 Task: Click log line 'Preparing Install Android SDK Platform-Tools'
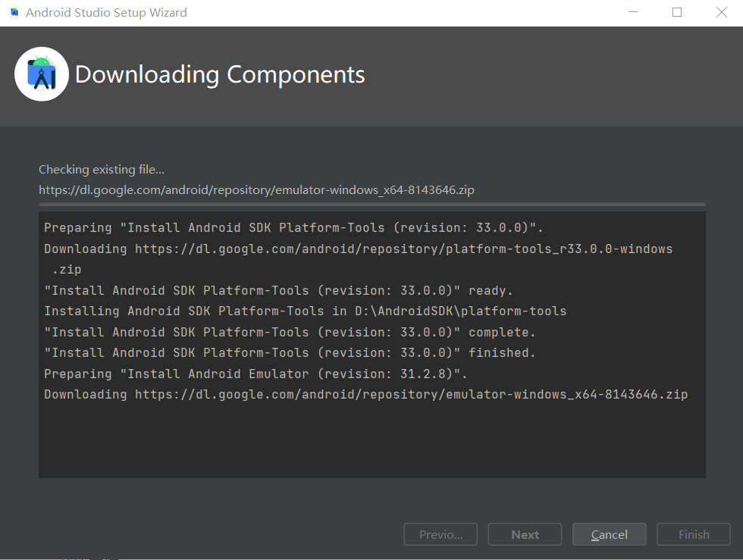click(x=293, y=228)
